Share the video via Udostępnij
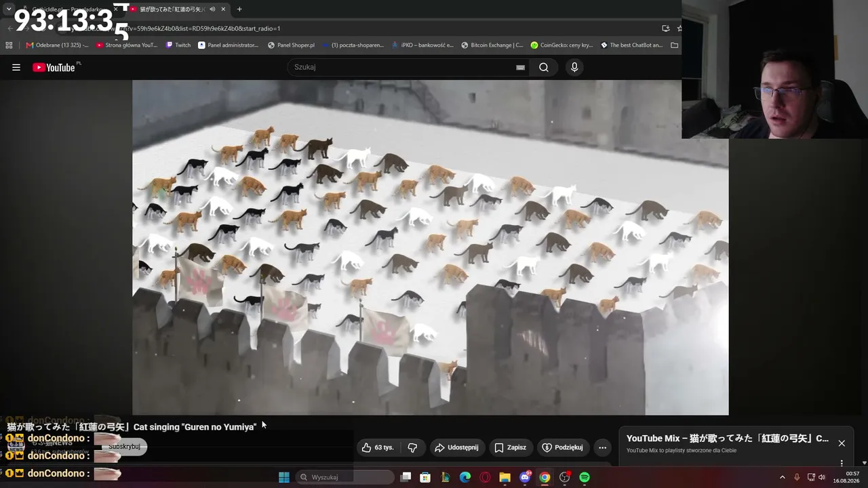This screenshot has width=868, height=488. [457, 447]
